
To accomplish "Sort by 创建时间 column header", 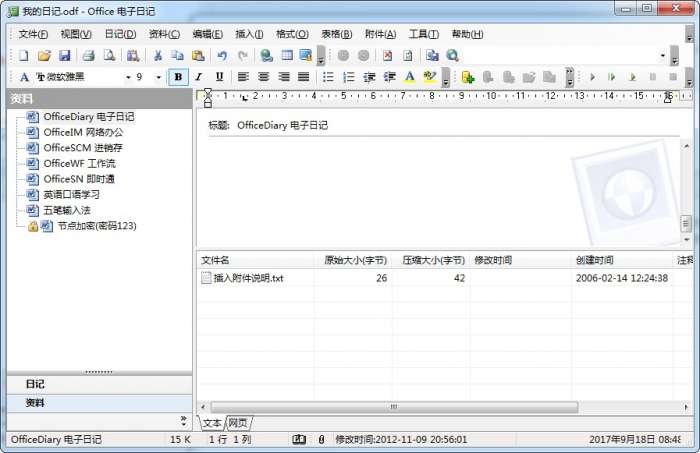I will pyautogui.click(x=622, y=260).
